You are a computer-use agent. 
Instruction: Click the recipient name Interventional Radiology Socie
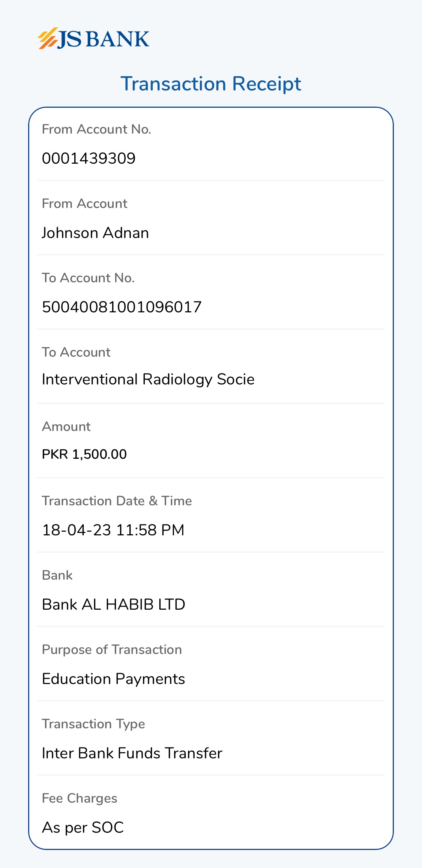148,379
